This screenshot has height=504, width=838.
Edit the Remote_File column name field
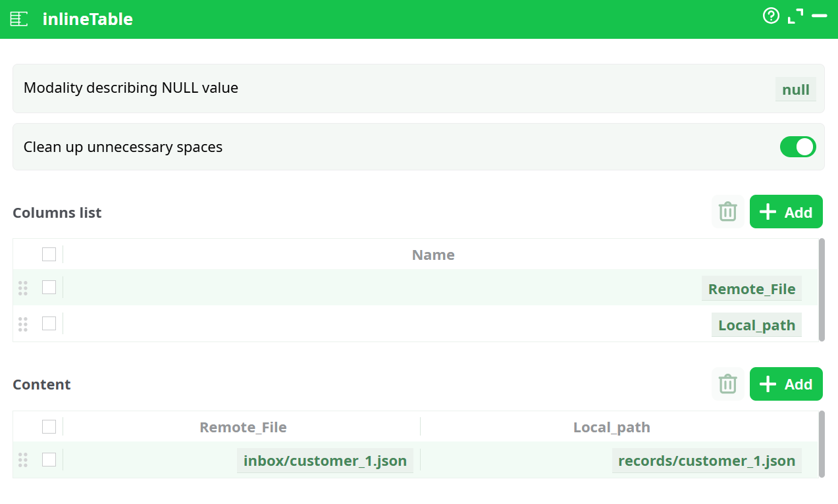point(751,288)
